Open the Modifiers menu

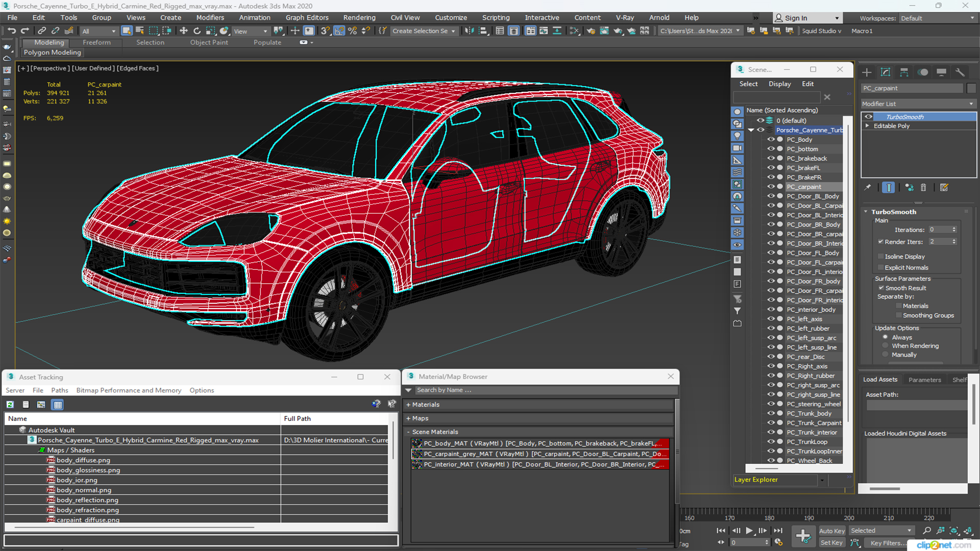click(210, 18)
